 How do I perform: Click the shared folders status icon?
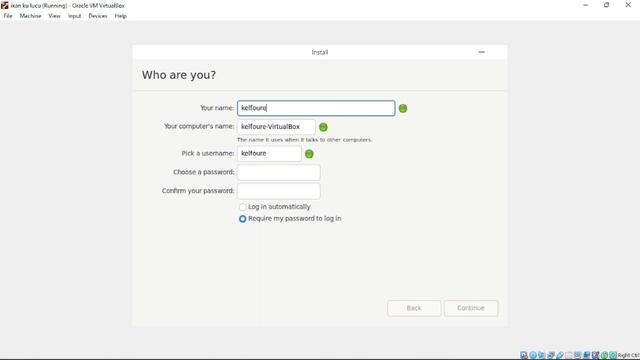point(569,355)
